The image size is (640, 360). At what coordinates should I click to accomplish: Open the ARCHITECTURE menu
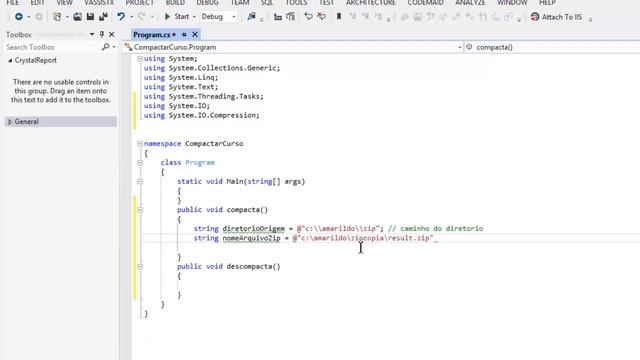pyautogui.click(x=371, y=3)
